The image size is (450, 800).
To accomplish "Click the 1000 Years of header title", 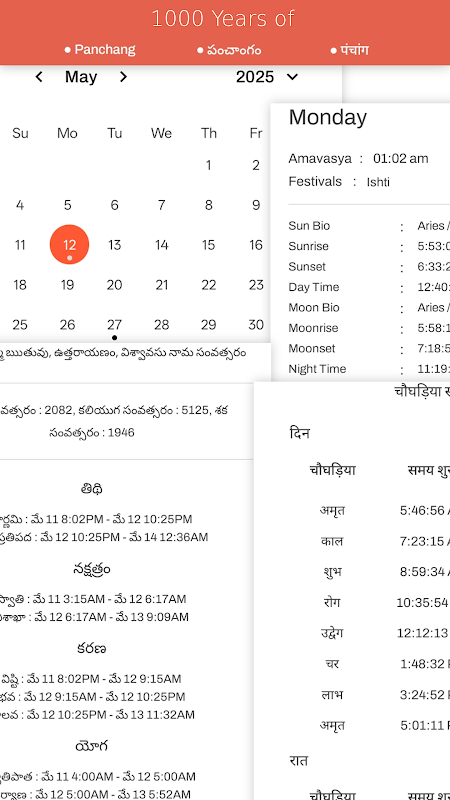I will [x=223, y=19].
